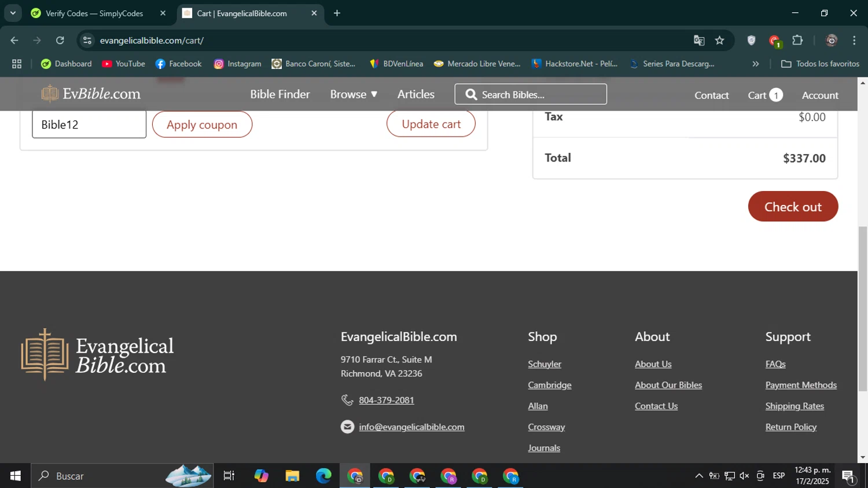Open Payment Methods link
The height and width of the screenshot is (488, 868).
[801, 385]
